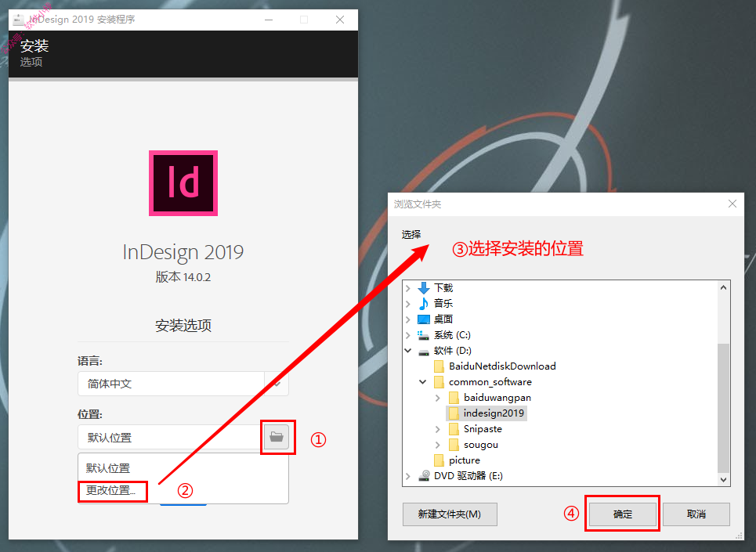
Task: Select DVD 驱动器 (E:) label
Action: pyautogui.click(x=468, y=476)
